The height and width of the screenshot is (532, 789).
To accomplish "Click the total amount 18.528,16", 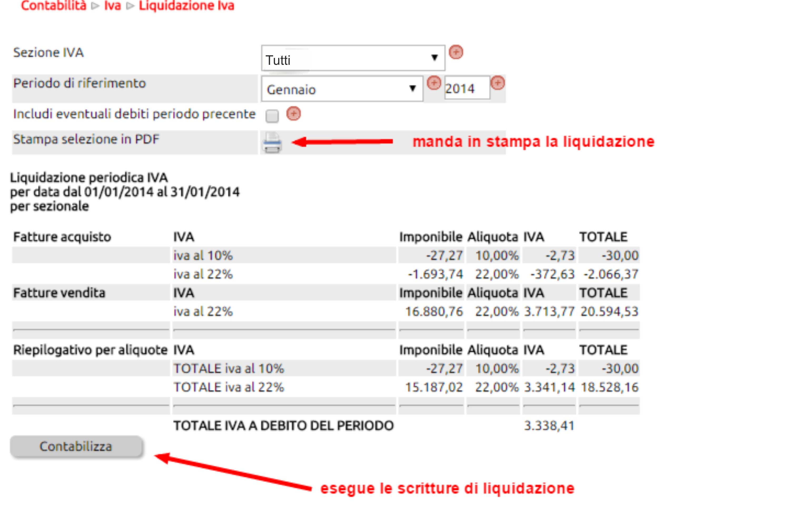I will (609, 387).
